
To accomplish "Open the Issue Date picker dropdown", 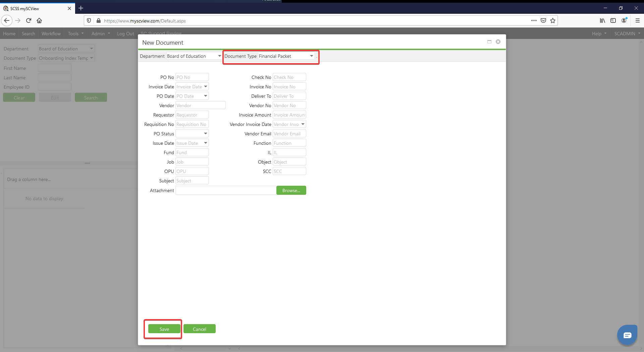I will click(206, 143).
